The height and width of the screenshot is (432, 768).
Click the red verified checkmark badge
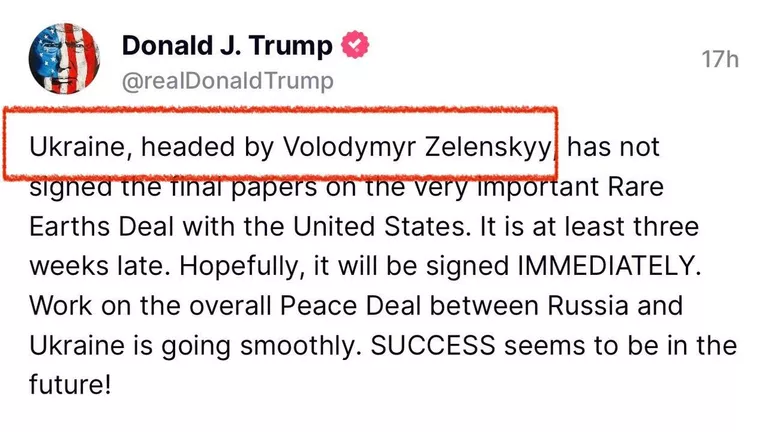click(x=356, y=45)
